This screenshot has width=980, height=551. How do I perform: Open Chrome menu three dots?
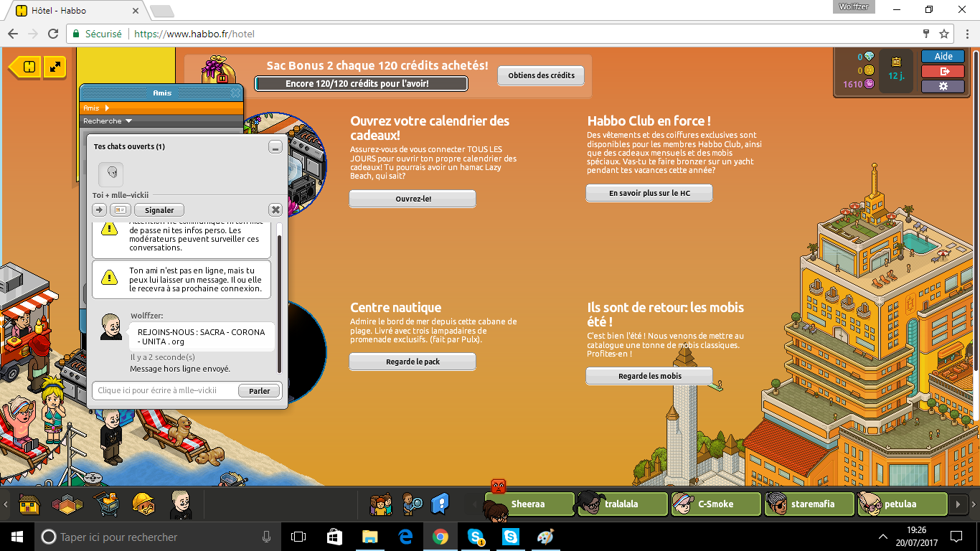tap(966, 34)
